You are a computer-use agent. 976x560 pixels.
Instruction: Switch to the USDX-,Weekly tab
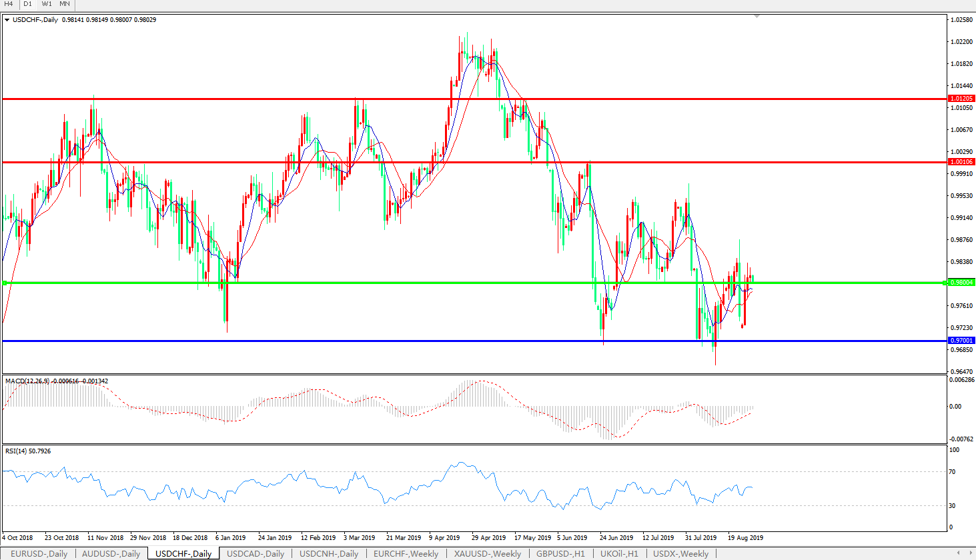(680, 553)
